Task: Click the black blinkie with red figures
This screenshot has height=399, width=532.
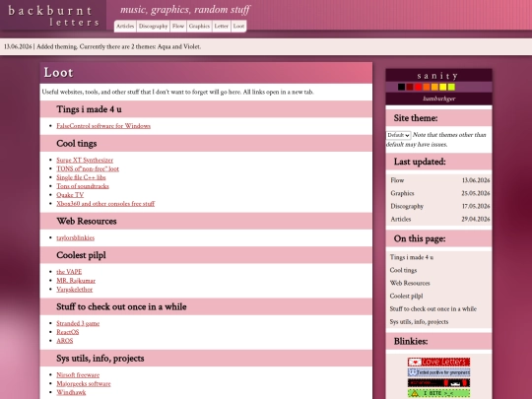Action: point(438,383)
